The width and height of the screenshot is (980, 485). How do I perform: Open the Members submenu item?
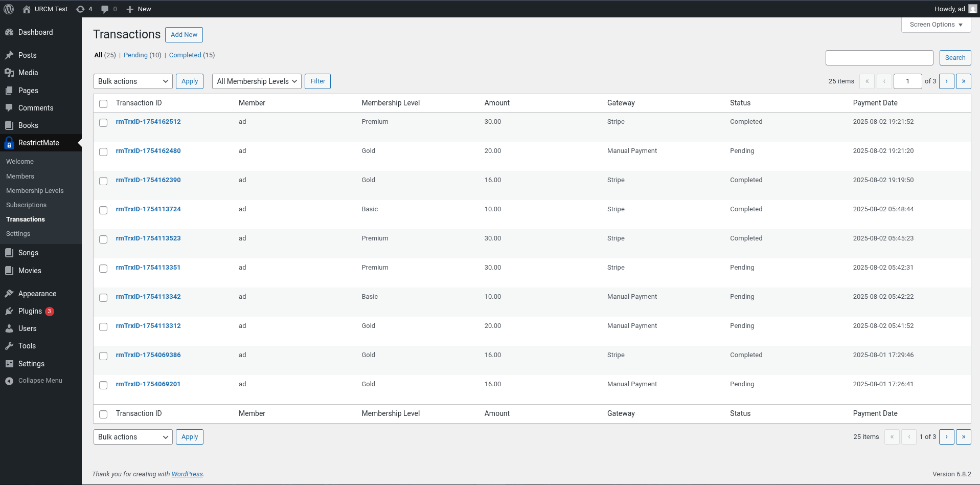(20, 176)
